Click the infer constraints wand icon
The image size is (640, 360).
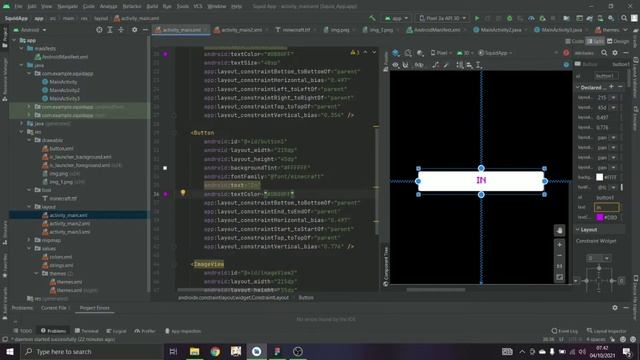(x=446, y=65)
